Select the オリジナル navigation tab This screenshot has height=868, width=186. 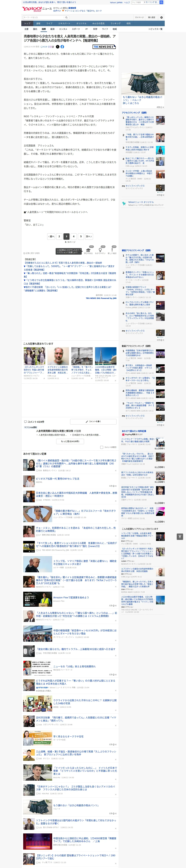click(81, 24)
